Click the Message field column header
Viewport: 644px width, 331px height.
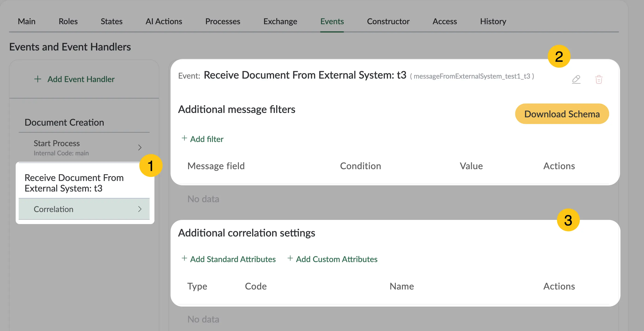(x=216, y=166)
